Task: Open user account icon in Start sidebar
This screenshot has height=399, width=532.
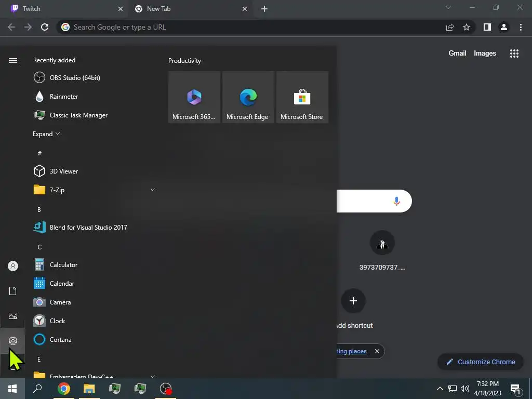Action: 12,266
